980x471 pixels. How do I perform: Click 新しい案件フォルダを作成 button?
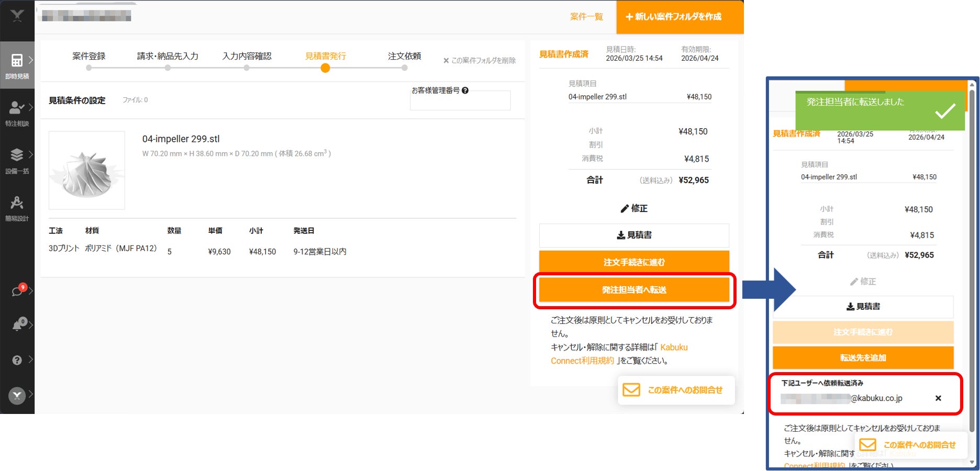click(680, 17)
